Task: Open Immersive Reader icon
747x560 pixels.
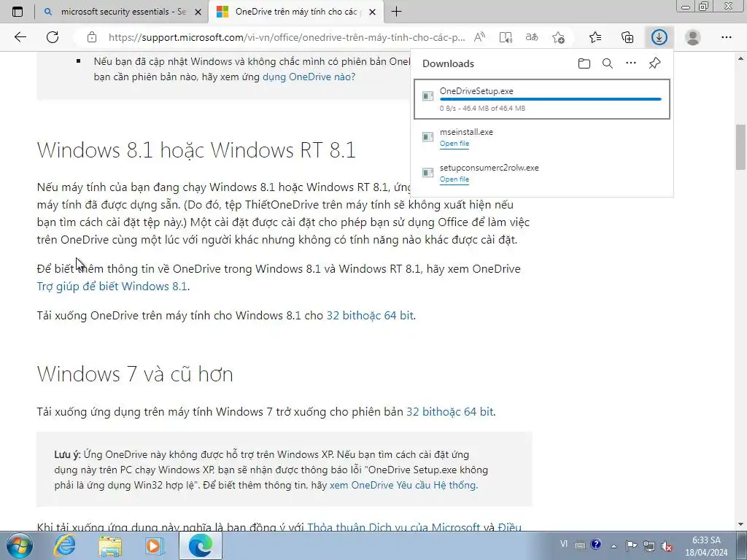Action: click(506, 37)
